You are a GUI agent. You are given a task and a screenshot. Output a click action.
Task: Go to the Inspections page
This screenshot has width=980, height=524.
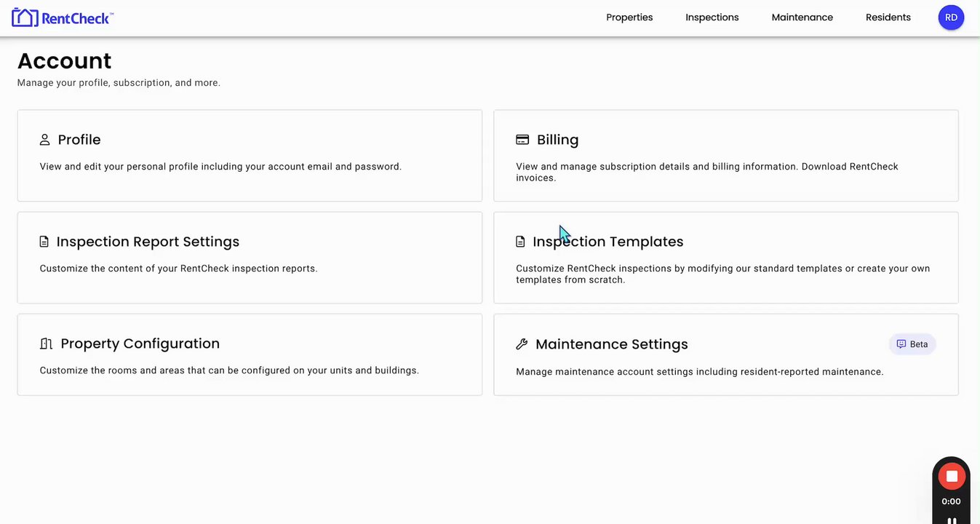pyautogui.click(x=712, y=17)
